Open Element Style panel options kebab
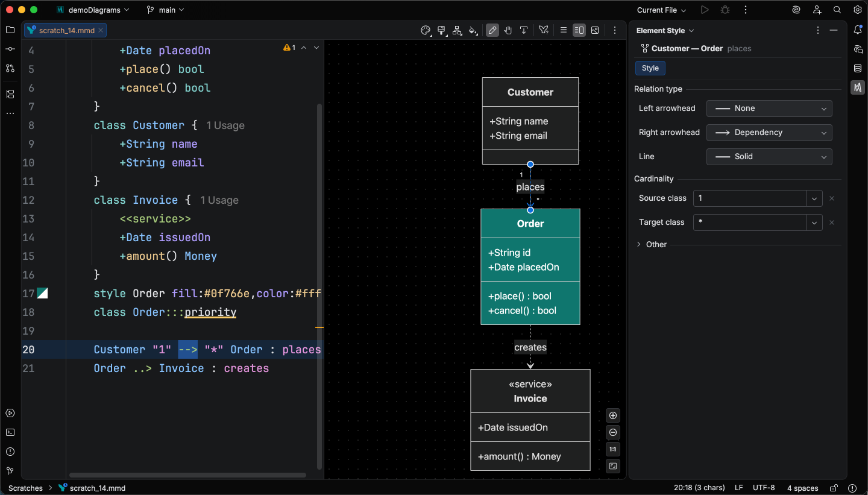 coord(818,30)
